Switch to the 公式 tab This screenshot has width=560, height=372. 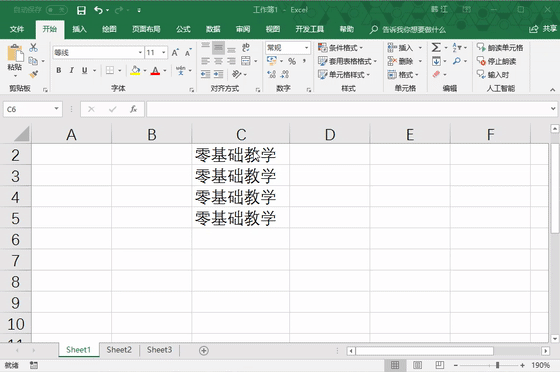coord(183,29)
